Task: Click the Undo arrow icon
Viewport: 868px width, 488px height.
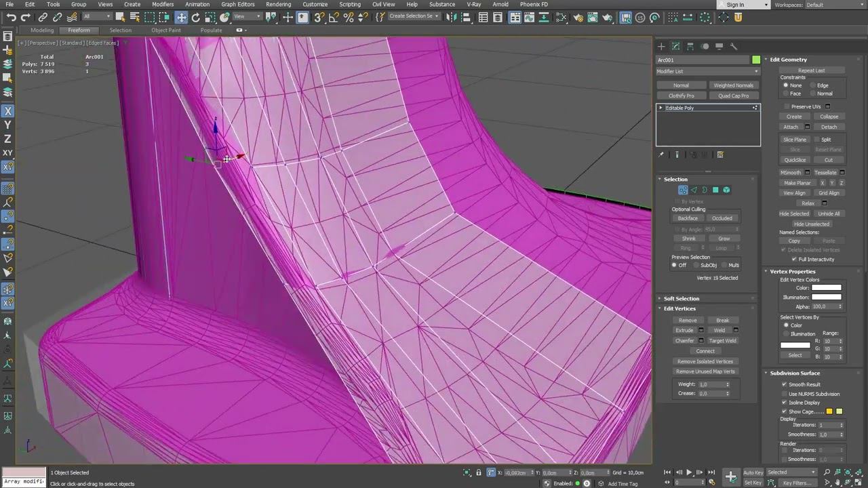Action: coord(11,18)
